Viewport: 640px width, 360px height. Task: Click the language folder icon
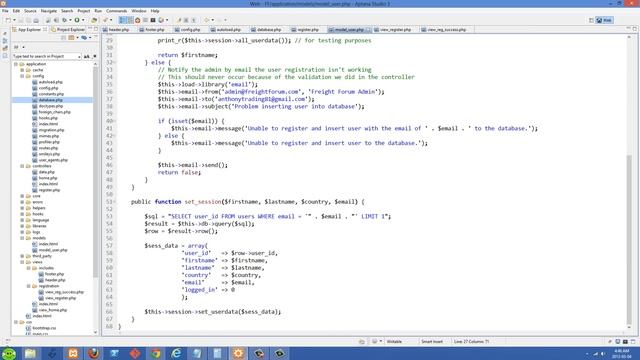pos(29,220)
